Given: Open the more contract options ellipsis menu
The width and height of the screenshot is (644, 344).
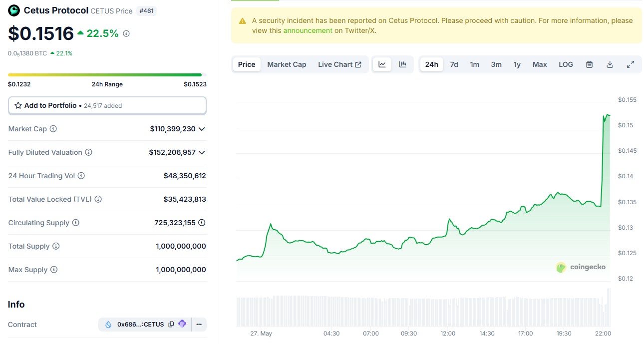Looking at the screenshot, I should 199,325.
